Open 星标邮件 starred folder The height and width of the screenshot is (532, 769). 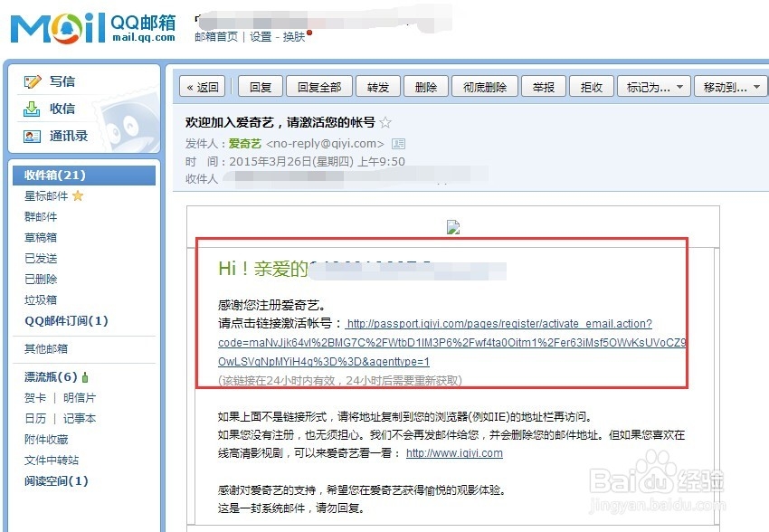click(46, 196)
